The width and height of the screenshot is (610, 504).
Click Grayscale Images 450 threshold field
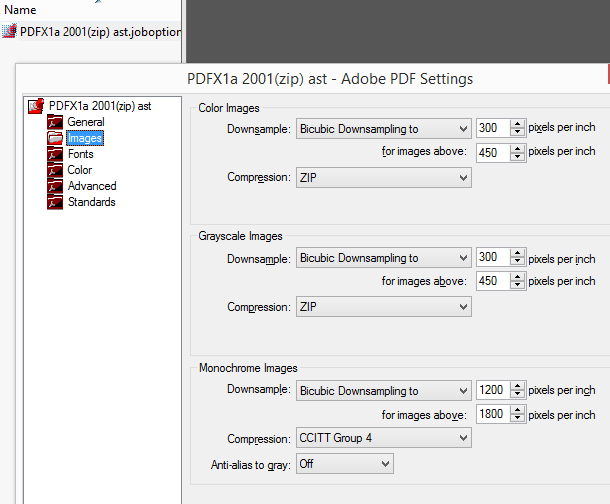493,281
